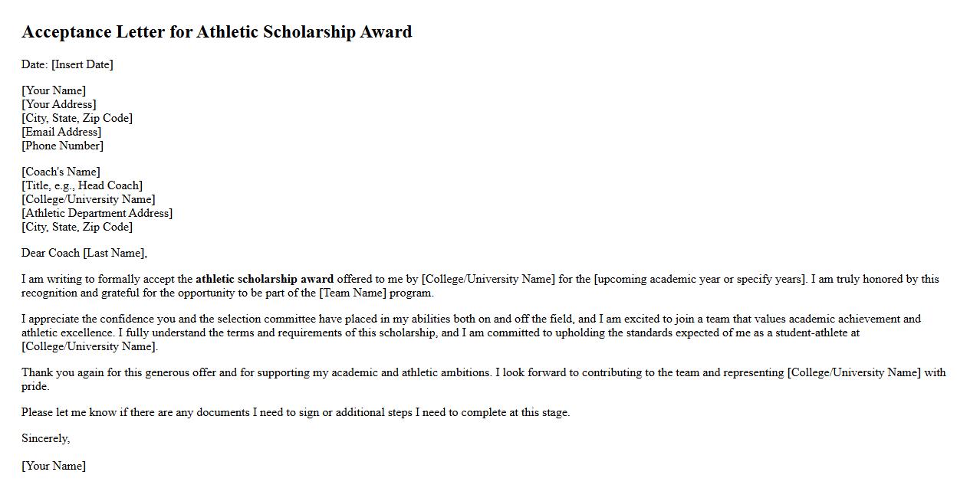Select the [Your Address] placeholder

(x=59, y=104)
